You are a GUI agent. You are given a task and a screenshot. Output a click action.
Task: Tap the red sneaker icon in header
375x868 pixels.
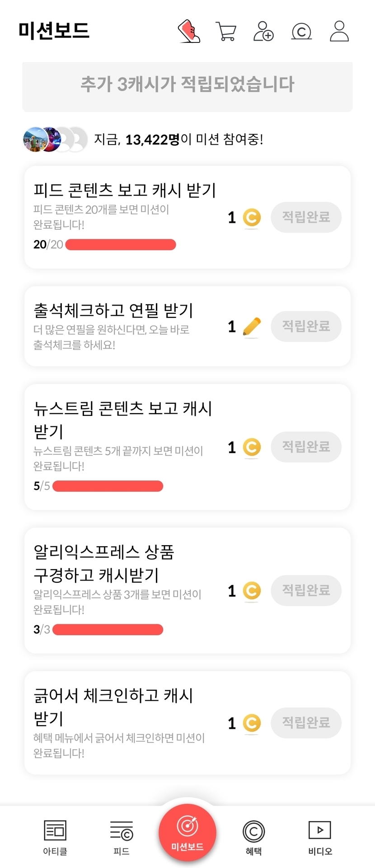189,31
